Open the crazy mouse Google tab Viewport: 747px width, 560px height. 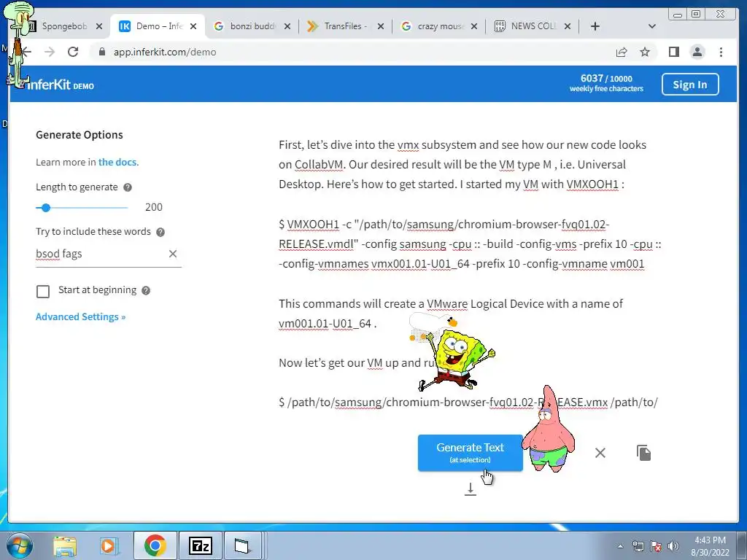click(x=439, y=26)
